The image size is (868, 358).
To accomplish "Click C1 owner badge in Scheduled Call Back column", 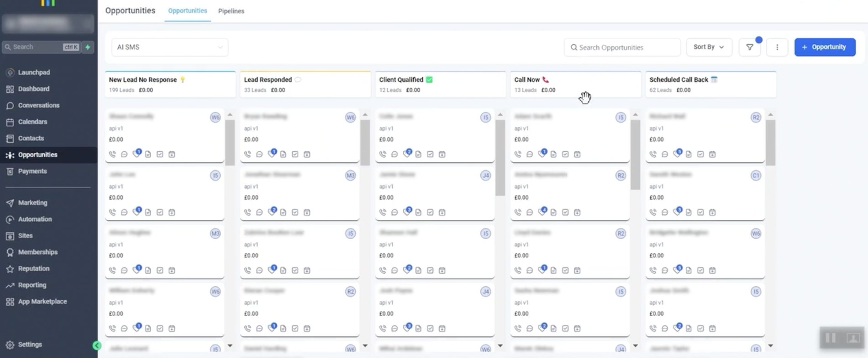I will click(x=756, y=176).
